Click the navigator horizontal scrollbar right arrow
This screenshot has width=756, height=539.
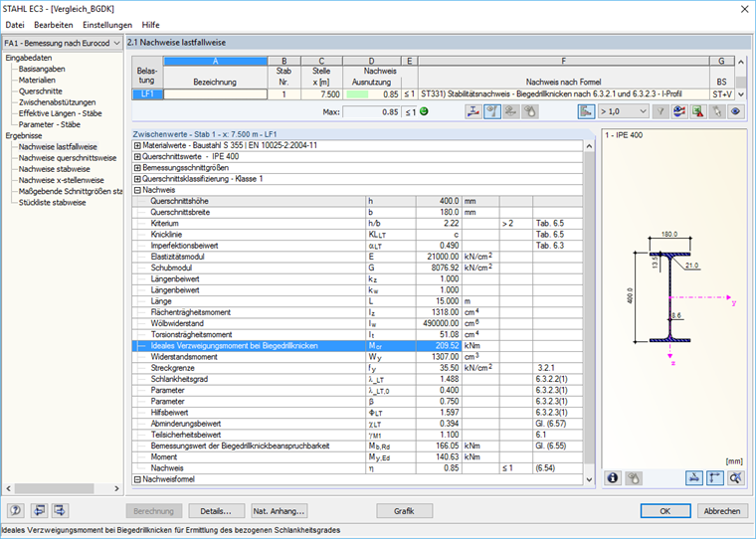click(x=116, y=488)
